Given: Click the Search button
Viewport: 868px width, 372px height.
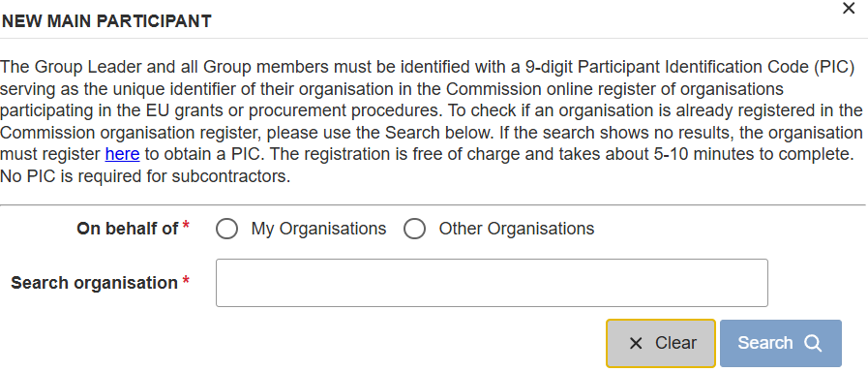Looking at the screenshot, I should [x=781, y=343].
